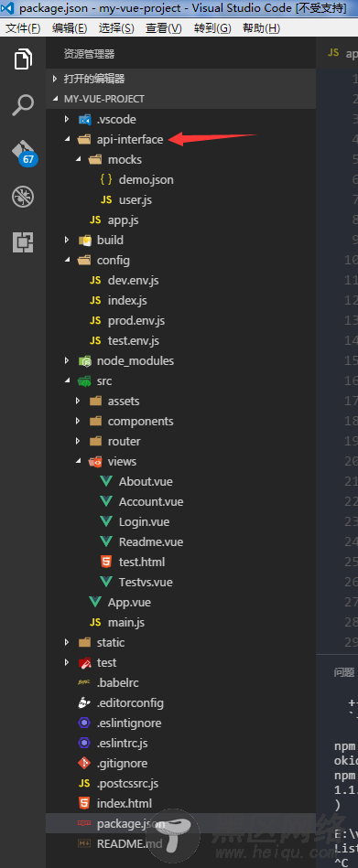The height and width of the screenshot is (868, 358).
Task: Open the 查看(V) menu
Action: tap(164, 28)
